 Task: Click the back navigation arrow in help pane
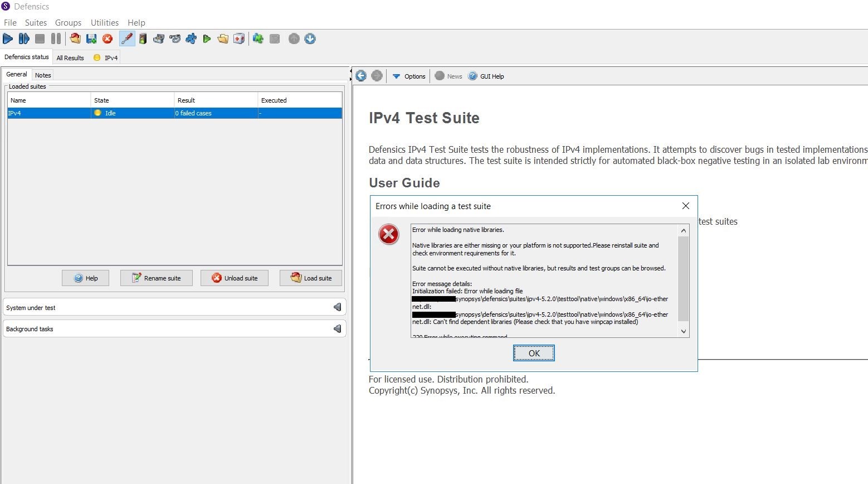point(361,76)
